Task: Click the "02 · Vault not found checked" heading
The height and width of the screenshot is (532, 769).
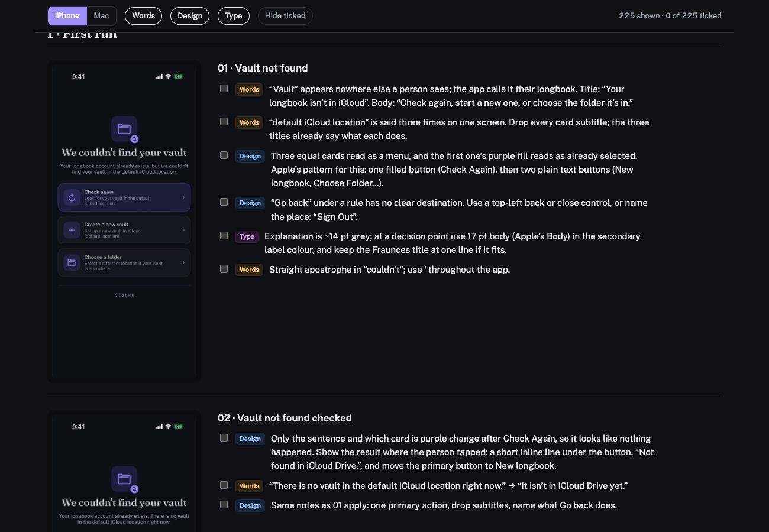Action: pyautogui.click(x=285, y=418)
